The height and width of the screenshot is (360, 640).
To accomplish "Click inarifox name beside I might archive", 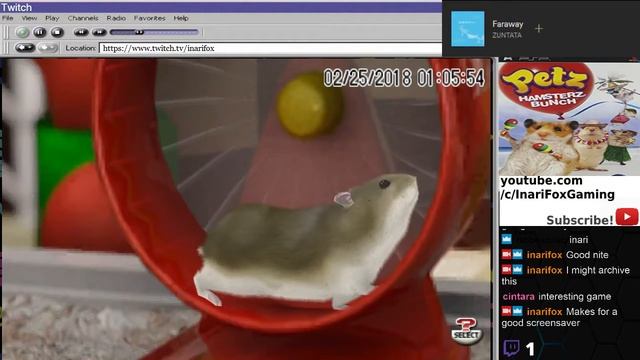I will (x=544, y=270).
